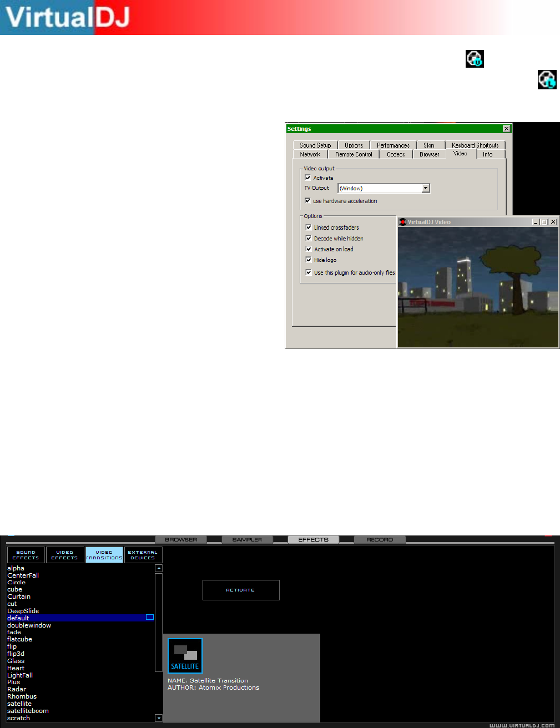Click the ACTIVATE transition button

[241, 590]
